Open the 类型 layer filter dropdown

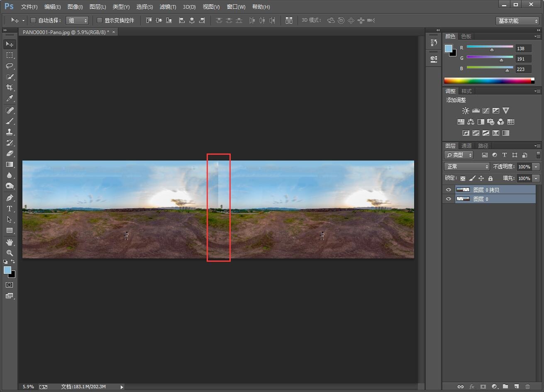(459, 155)
